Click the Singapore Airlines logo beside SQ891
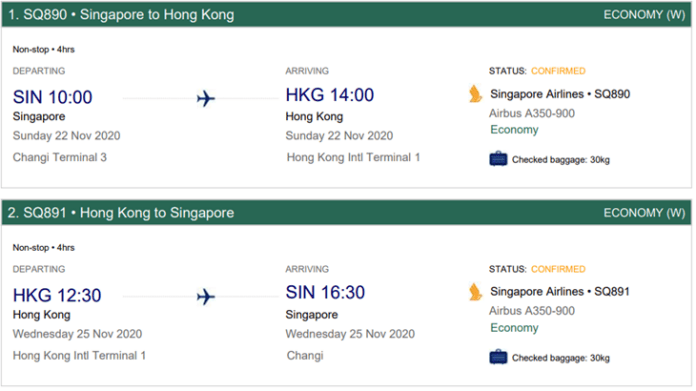 pyautogui.click(x=475, y=292)
